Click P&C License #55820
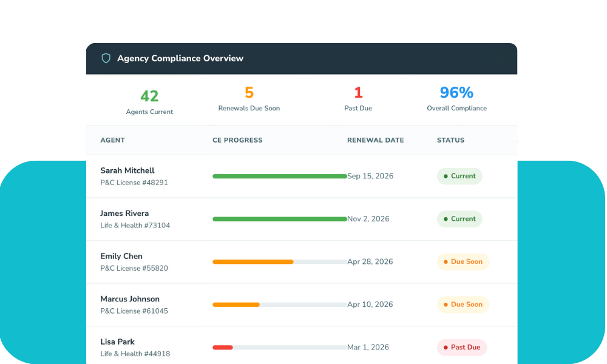The width and height of the screenshot is (607, 364). point(134,268)
